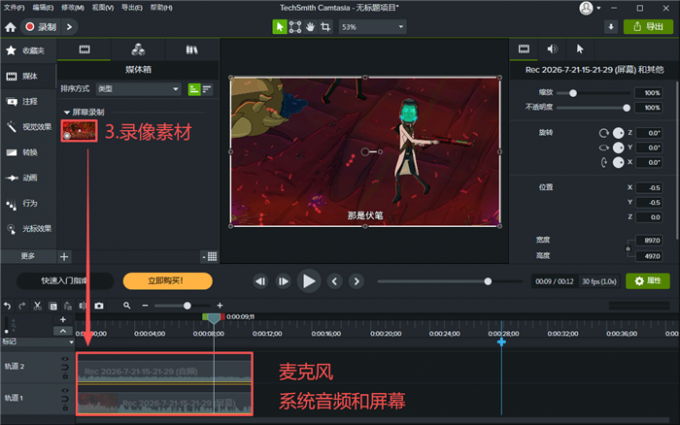Viewport: 680px width, 425px height.
Task: Toggle magnetic snapping on 轨道 2
Action: (x=65, y=367)
